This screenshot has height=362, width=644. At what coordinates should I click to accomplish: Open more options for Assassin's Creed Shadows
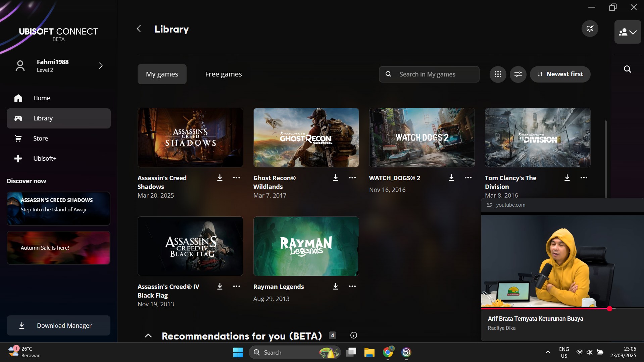point(237,178)
